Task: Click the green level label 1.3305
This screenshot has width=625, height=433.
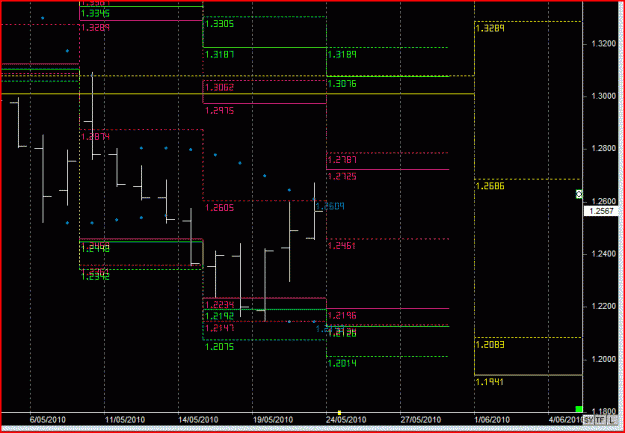Action: point(219,24)
